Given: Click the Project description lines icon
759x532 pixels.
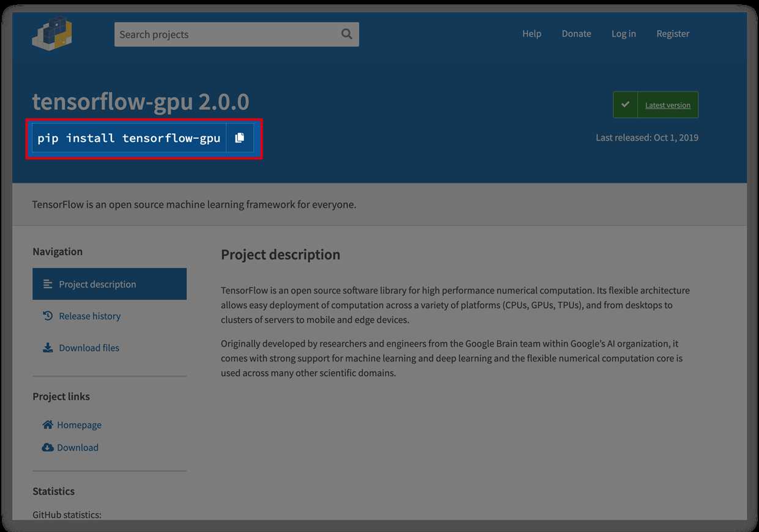Looking at the screenshot, I should coord(48,284).
